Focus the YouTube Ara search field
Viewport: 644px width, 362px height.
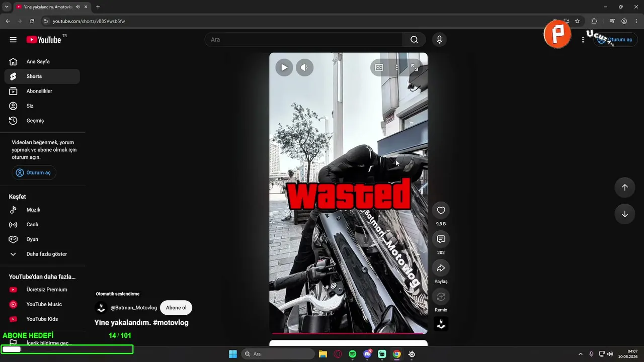[x=304, y=40]
